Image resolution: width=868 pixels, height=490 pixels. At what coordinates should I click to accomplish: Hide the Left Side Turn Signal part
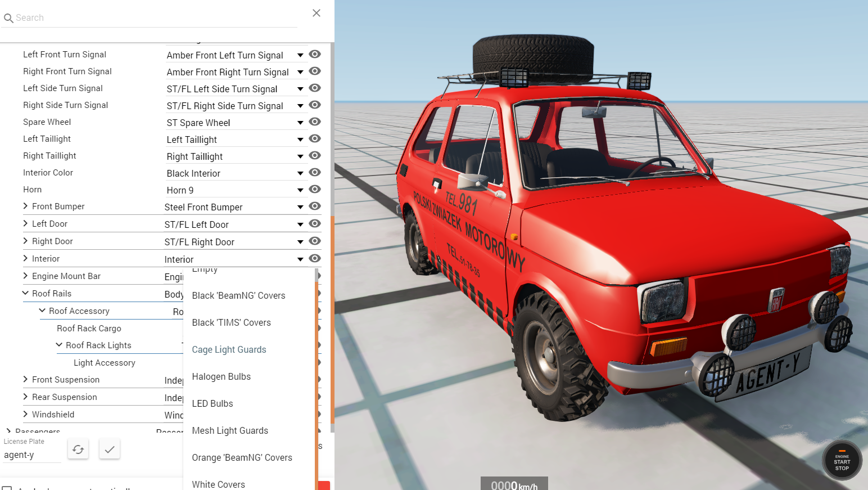(315, 88)
